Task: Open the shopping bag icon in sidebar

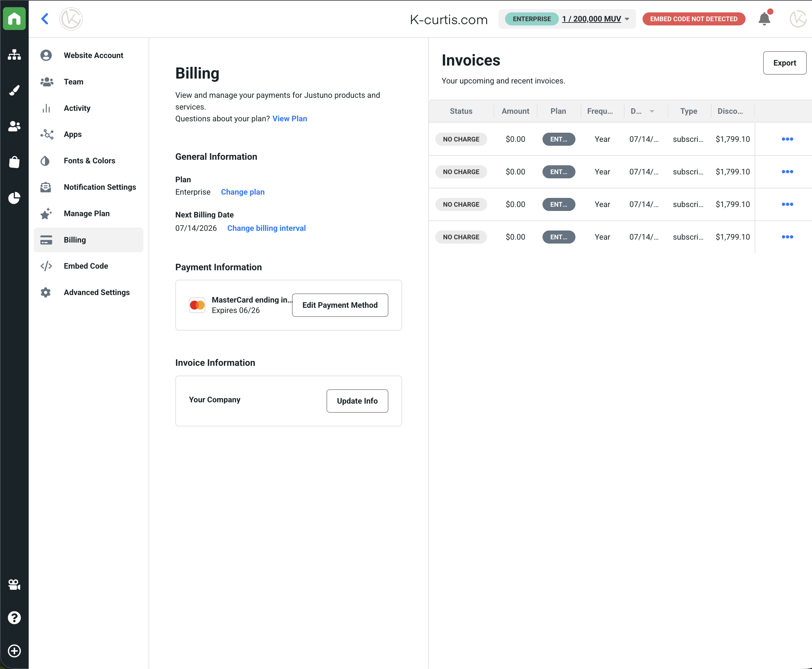Action: 14,162
